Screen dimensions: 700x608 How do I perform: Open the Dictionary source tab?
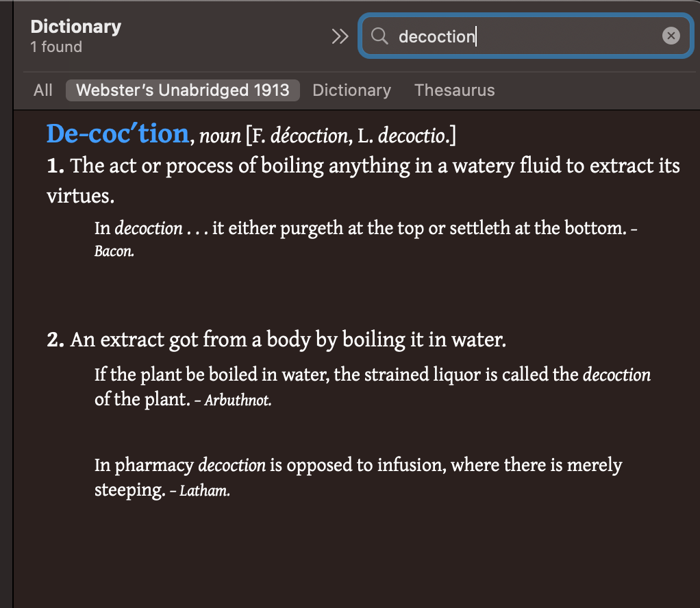(x=351, y=90)
